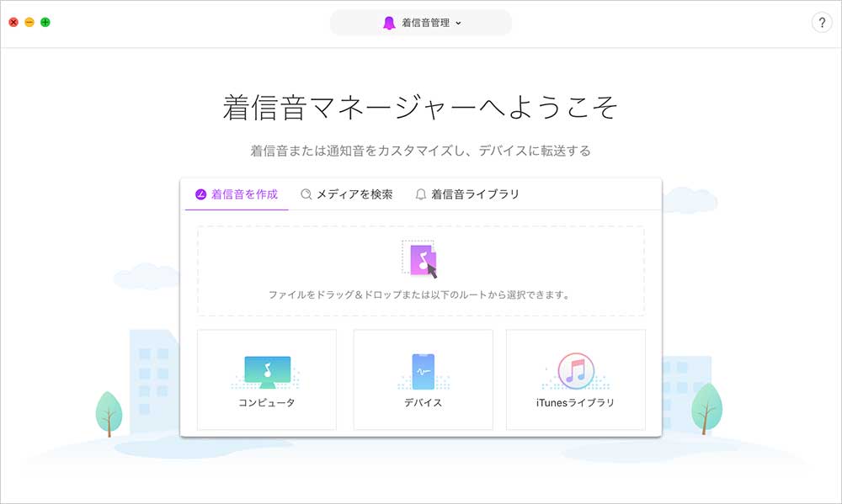Viewport: 842px width, 504px height.
Task: Open the help question mark button
Action: pos(822,23)
